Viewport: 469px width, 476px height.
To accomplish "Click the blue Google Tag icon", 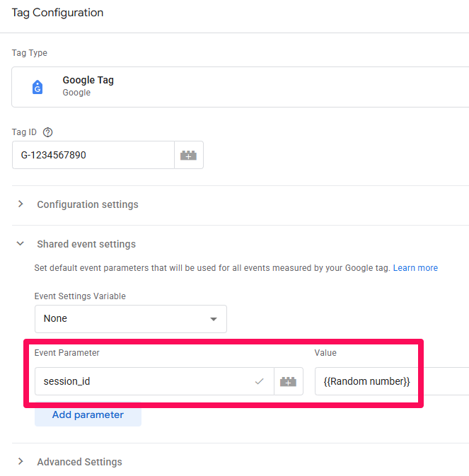I will (37, 87).
